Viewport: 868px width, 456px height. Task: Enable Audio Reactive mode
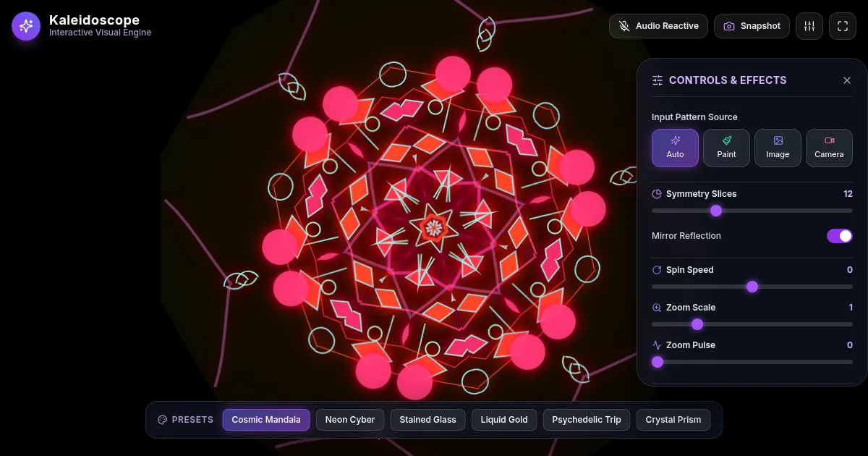[658, 26]
